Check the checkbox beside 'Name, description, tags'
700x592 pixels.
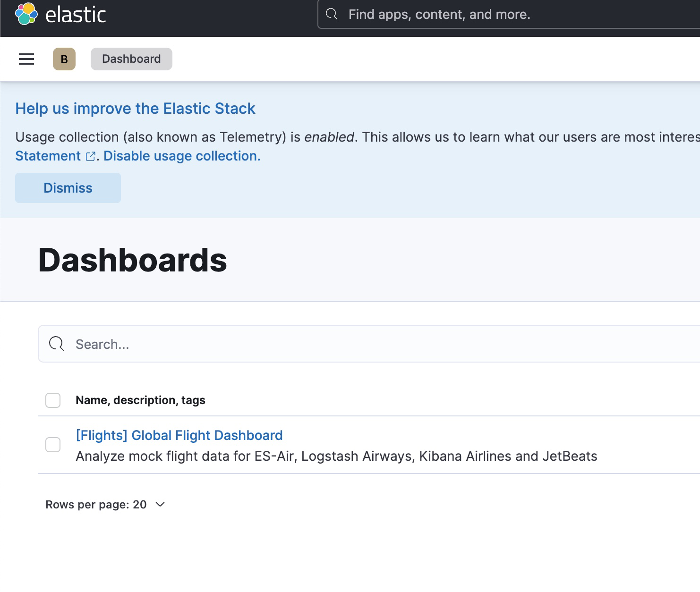click(52, 400)
